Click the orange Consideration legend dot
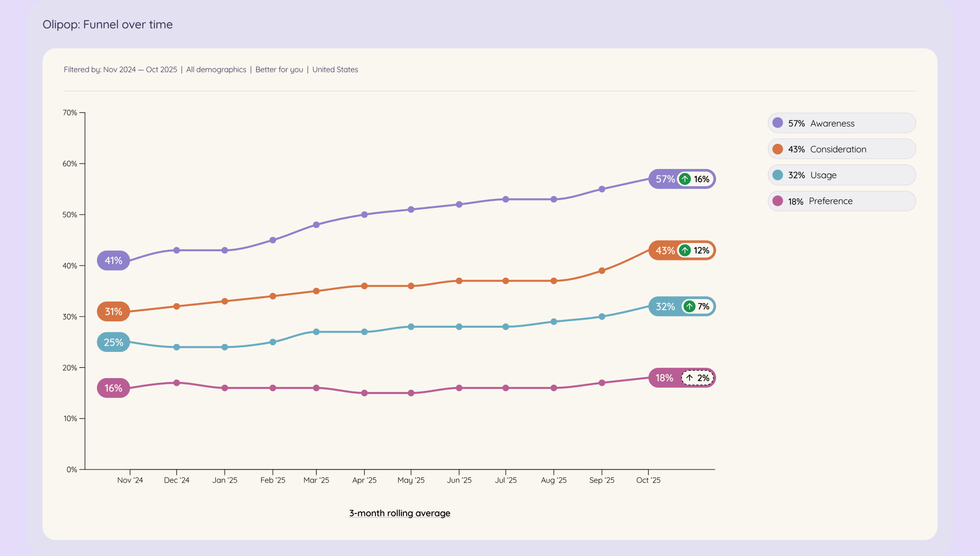 tap(778, 149)
